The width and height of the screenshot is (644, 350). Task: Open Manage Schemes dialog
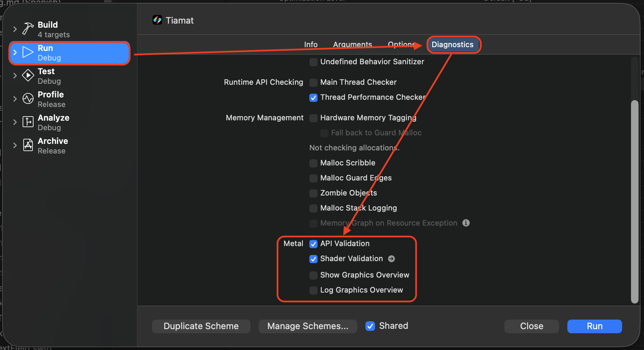(x=308, y=326)
